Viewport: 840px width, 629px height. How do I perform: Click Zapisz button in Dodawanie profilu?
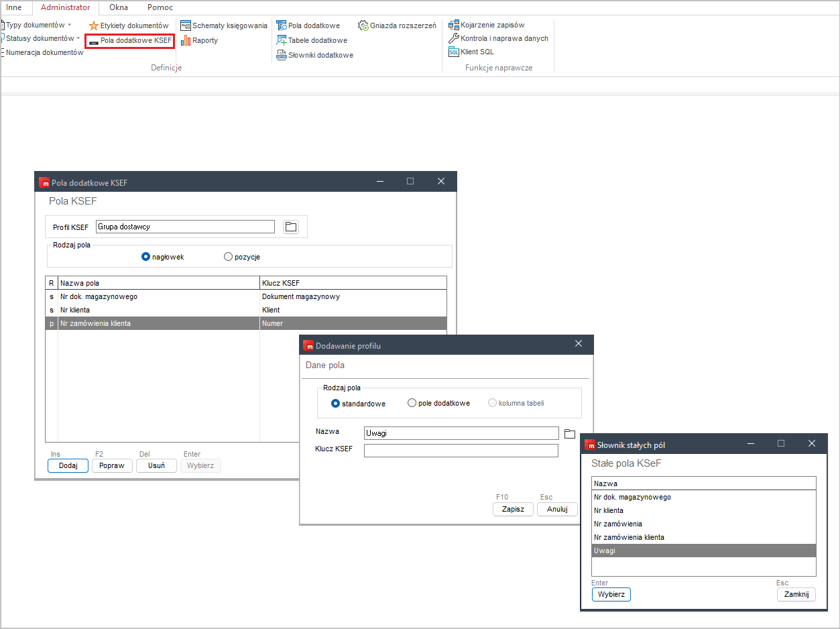513,509
